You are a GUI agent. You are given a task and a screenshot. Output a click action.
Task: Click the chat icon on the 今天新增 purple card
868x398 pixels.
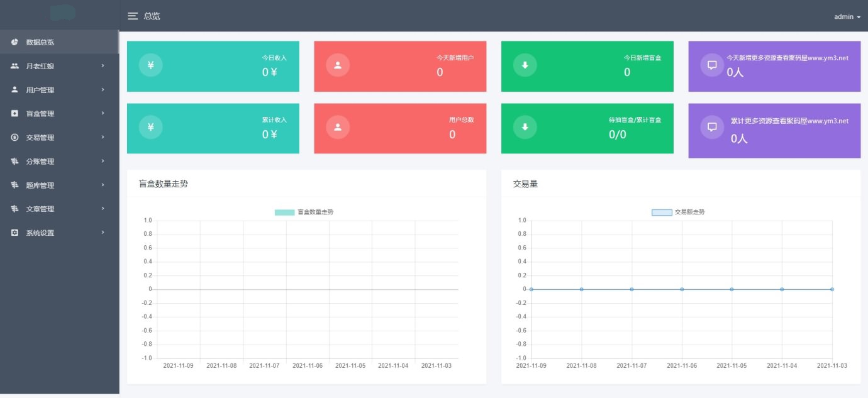[x=712, y=65]
